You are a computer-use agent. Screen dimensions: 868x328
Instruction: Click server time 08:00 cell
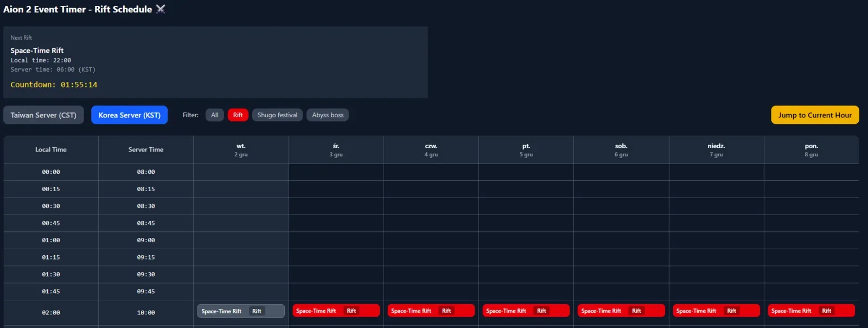146,172
